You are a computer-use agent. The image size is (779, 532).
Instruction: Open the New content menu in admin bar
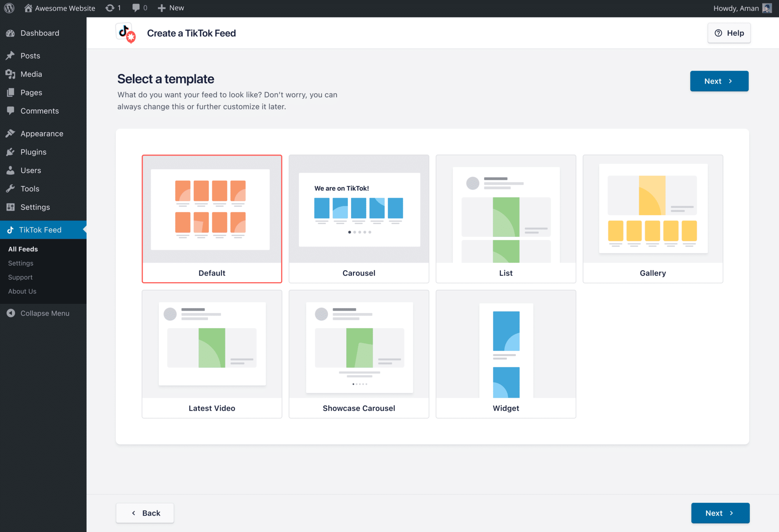(x=171, y=8)
